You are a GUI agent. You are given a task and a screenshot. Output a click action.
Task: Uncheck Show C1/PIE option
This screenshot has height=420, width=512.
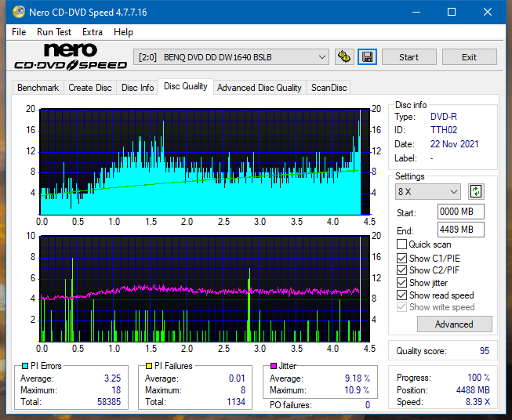click(401, 258)
